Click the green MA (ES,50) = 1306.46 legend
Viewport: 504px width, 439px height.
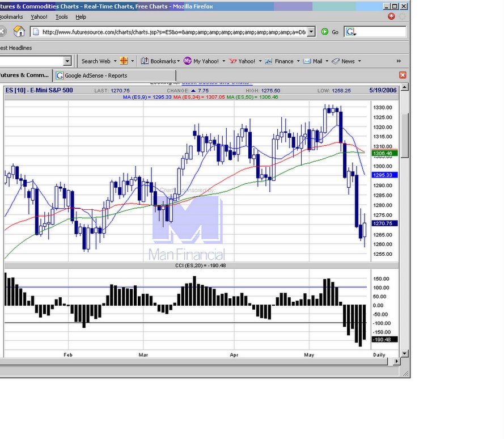[x=252, y=97]
